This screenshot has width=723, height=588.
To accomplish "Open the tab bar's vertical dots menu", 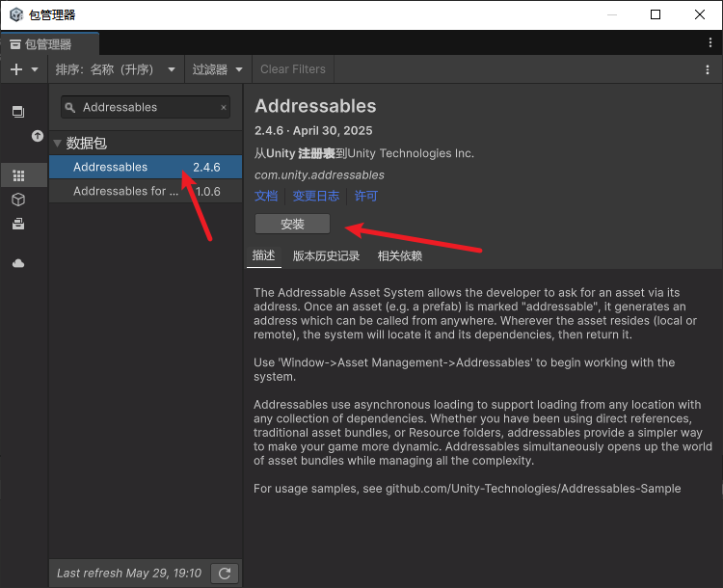I will [x=710, y=42].
